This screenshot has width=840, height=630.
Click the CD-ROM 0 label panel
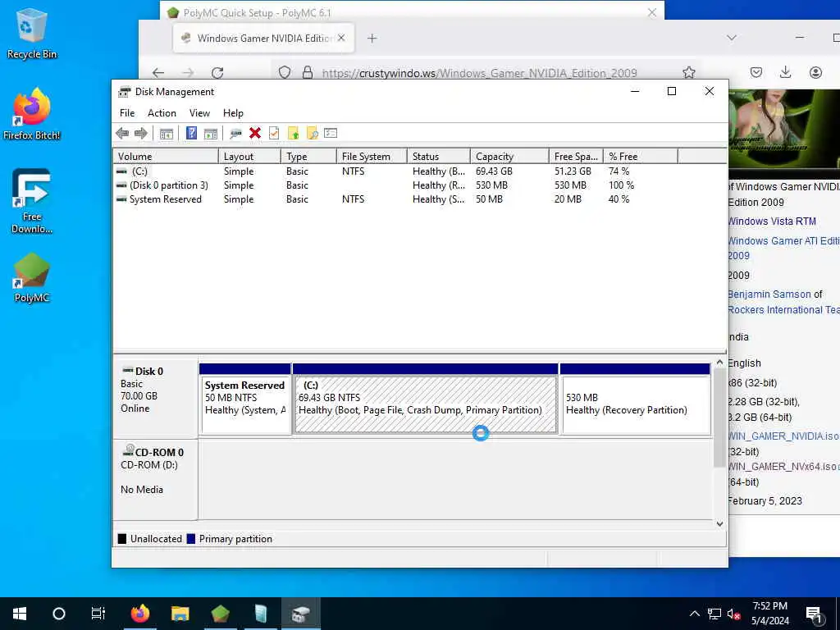(x=155, y=479)
